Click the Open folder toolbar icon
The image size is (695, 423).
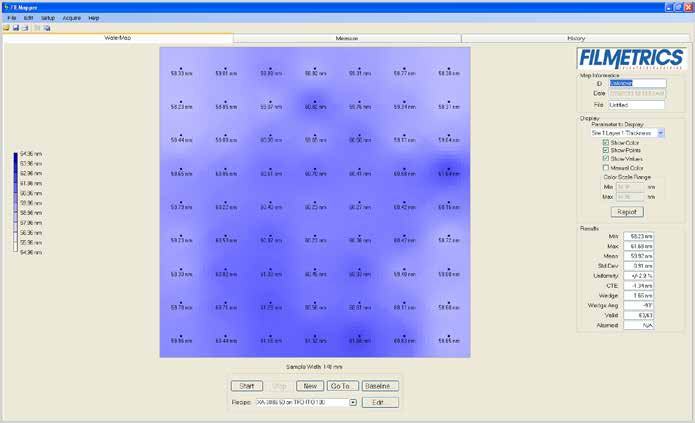pyautogui.click(x=7, y=28)
